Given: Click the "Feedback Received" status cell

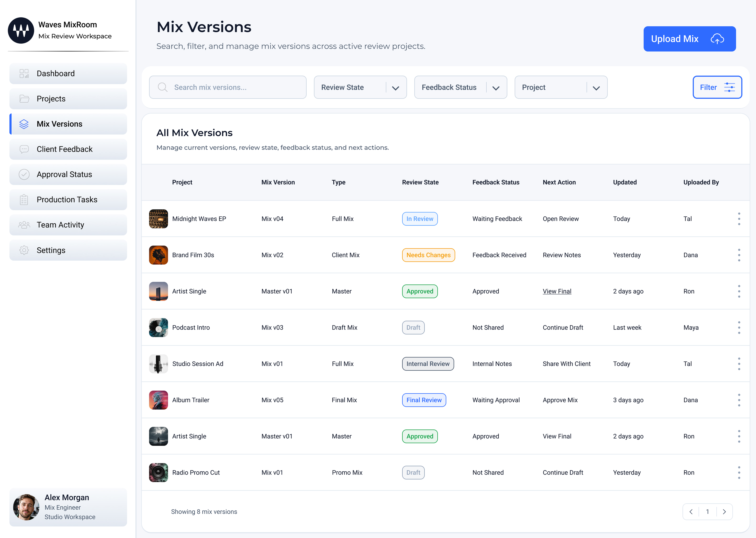Looking at the screenshot, I should (x=499, y=255).
